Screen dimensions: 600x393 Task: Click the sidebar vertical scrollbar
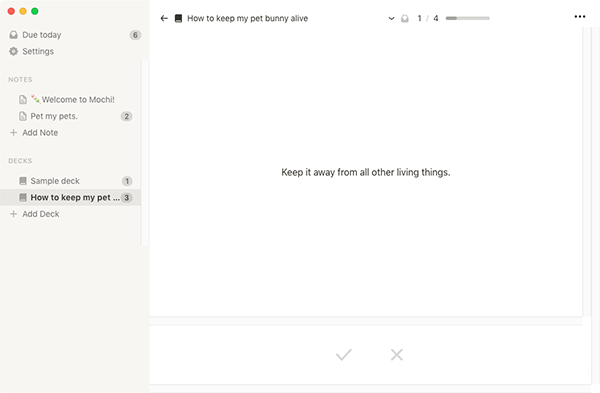pyautogui.click(x=145, y=152)
